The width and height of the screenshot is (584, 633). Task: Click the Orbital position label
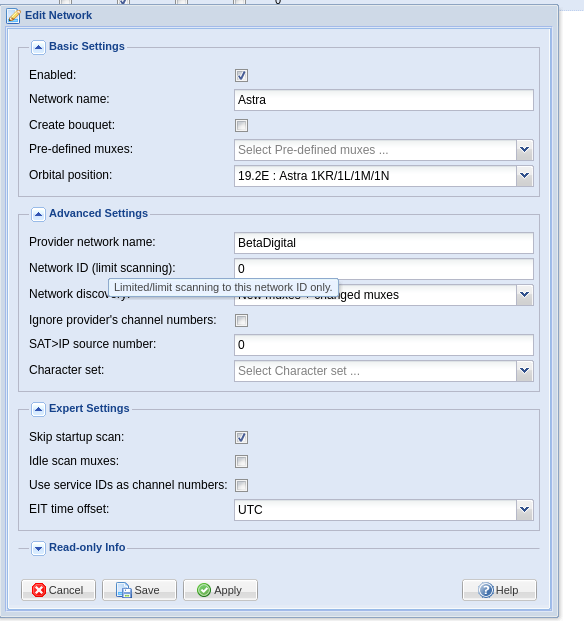point(71,175)
